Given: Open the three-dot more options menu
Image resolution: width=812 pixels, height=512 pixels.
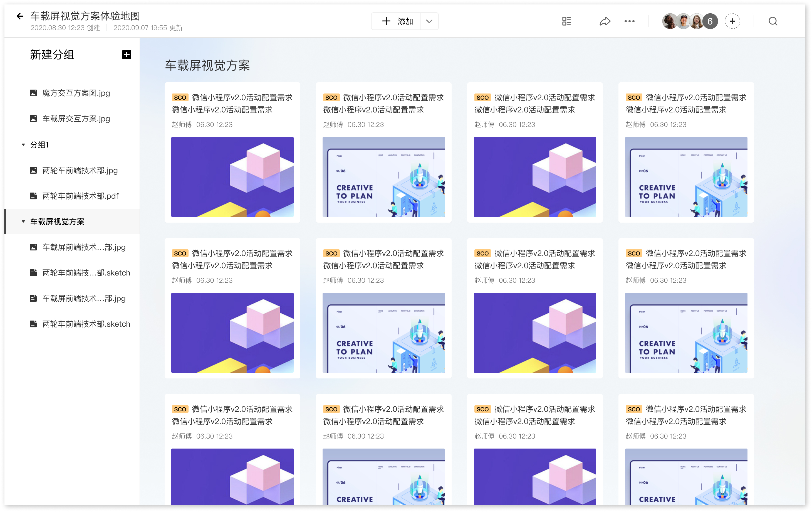Looking at the screenshot, I should point(629,21).
